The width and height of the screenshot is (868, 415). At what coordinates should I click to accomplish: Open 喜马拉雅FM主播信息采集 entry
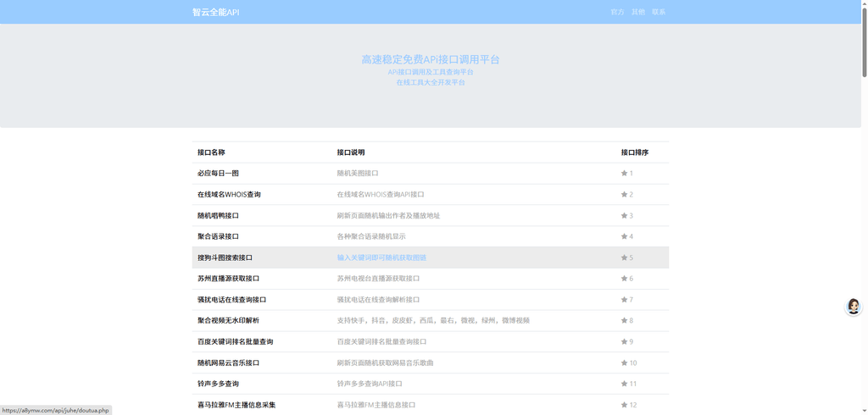pos(237,405)
